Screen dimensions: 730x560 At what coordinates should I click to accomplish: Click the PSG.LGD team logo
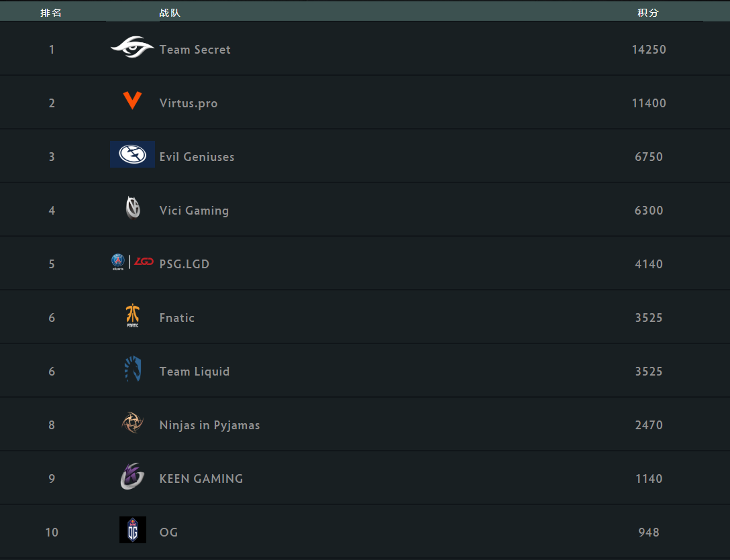[x=132, y=262]
